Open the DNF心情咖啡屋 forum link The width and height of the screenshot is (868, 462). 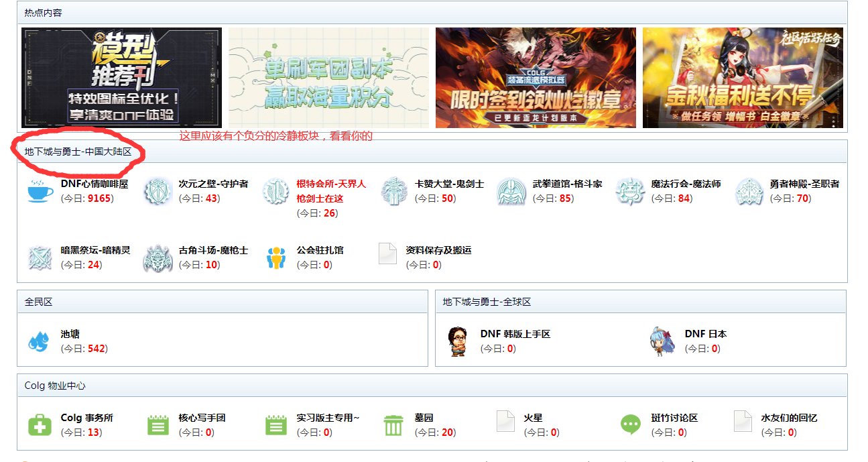[95, 184]
